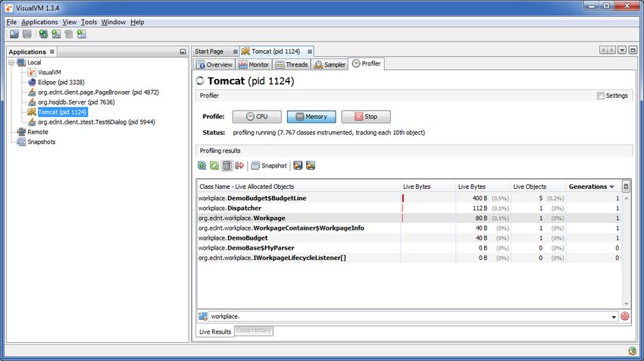Click the results table vertical scrollbar
The image size is (644, 361).
[x=627, y=251]
